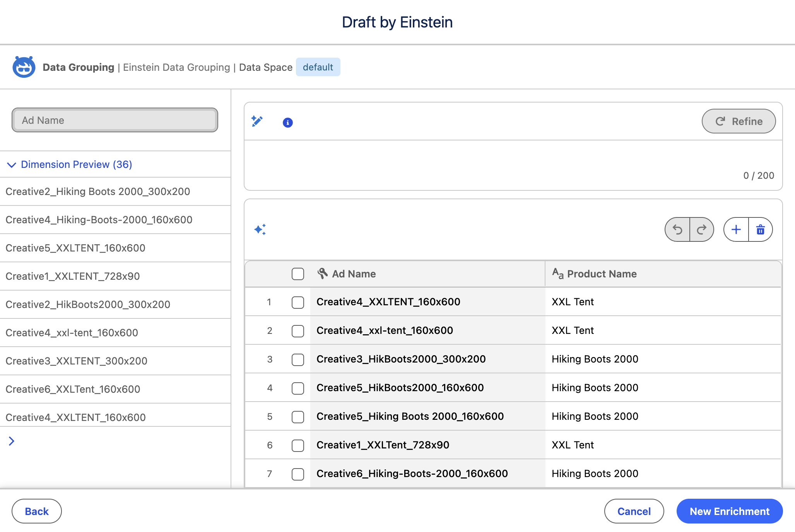Select Creative4_Hiking-Boots-2000_160x600 in preview list
Viewport: 795px width, 532px height.
[x=115, y=220]
